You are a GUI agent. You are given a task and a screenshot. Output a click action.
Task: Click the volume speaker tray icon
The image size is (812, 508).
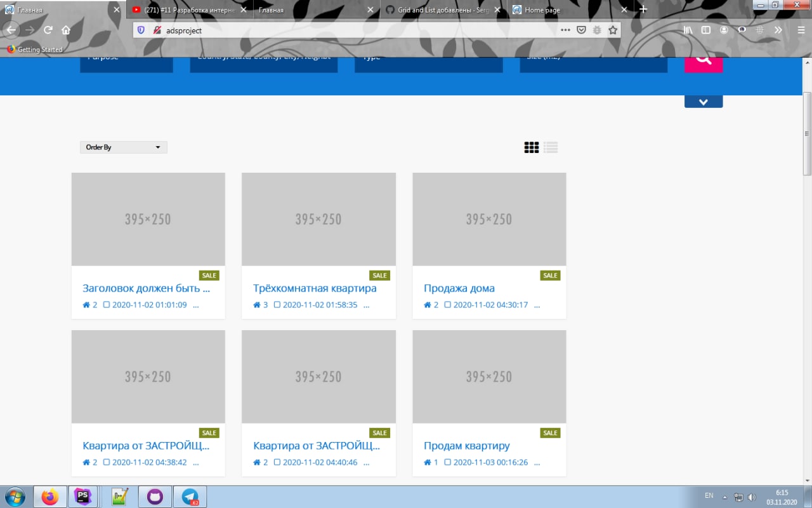click(752, 497)
